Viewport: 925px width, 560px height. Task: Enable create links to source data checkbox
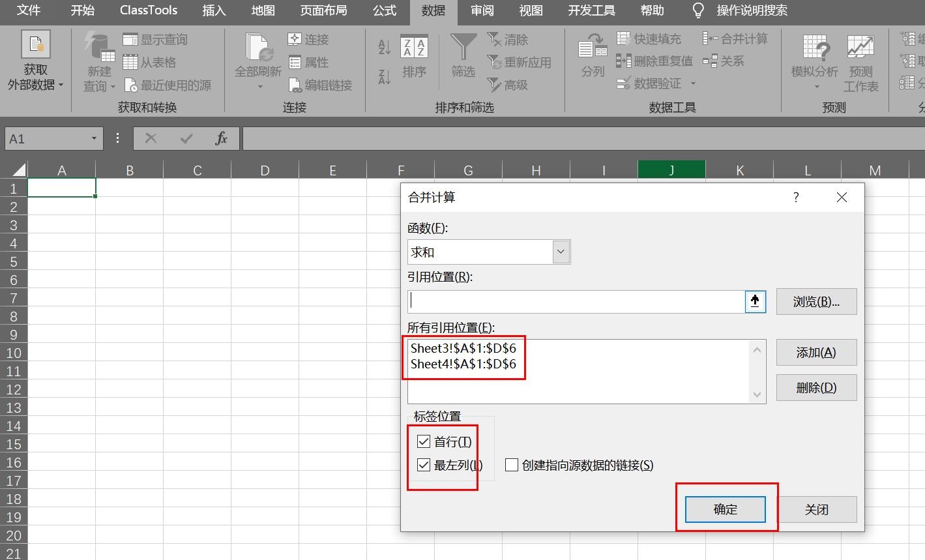tap(512, 465)
